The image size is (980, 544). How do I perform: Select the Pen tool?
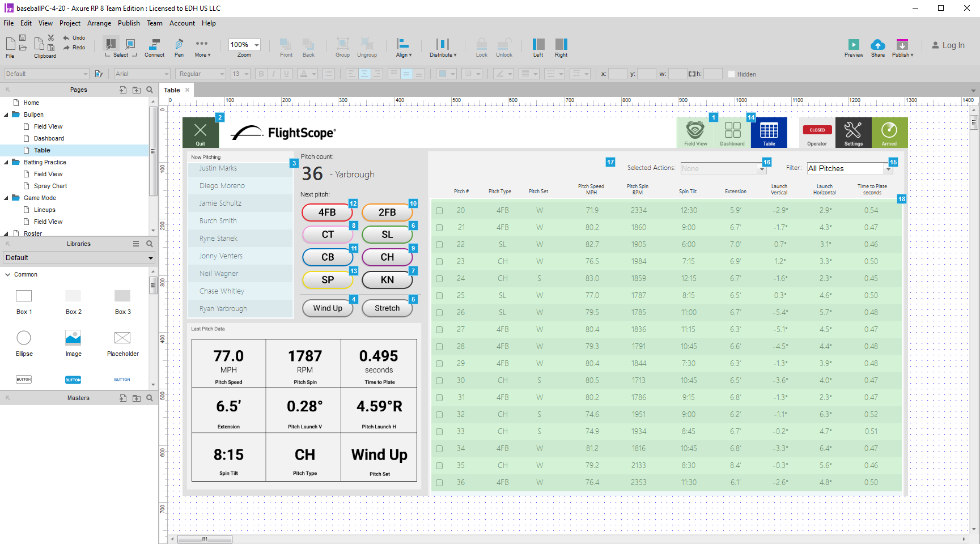click(x=179, y=45)
